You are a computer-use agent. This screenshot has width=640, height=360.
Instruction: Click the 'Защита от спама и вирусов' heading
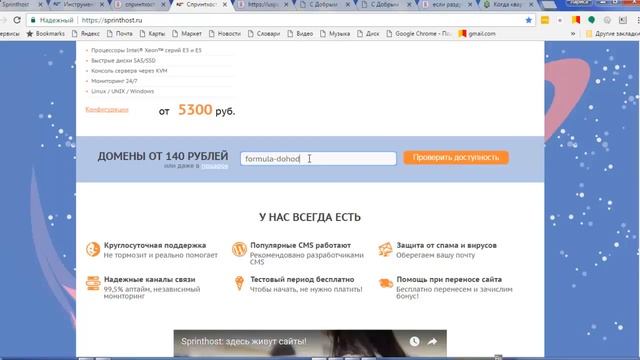click(447, 245)
